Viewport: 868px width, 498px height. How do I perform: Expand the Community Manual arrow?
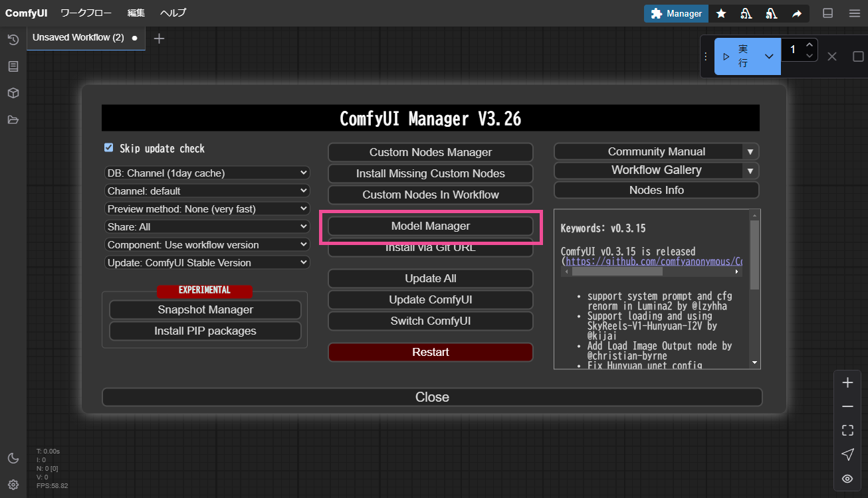point(750,151)
